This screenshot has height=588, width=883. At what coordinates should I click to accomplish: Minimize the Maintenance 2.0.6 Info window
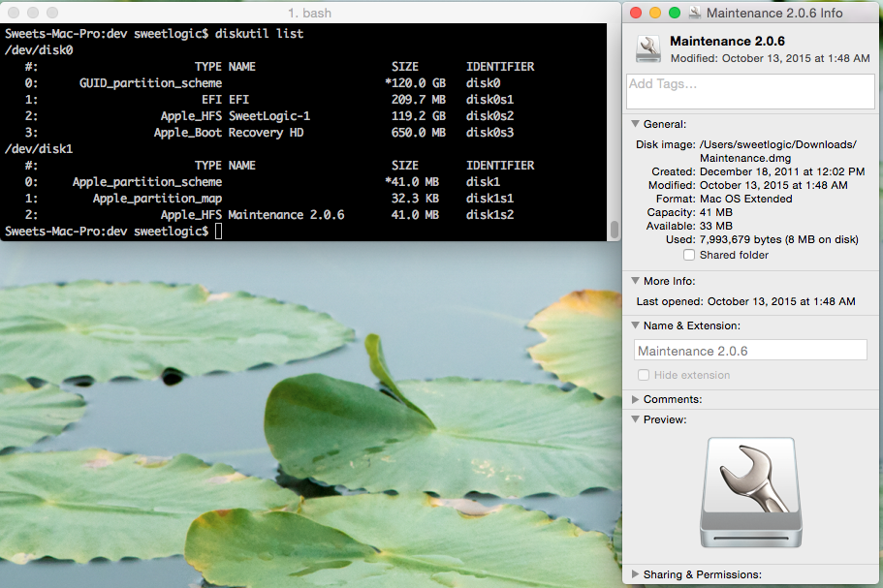point(655,13)
